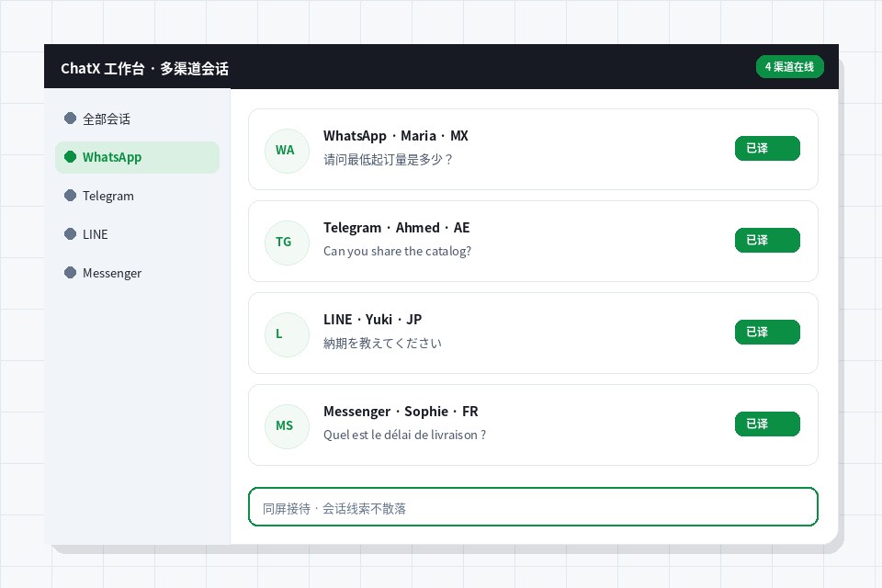Click message 納期を教えてください
This screenshot has height=588, width=882.
coord(382,344)
